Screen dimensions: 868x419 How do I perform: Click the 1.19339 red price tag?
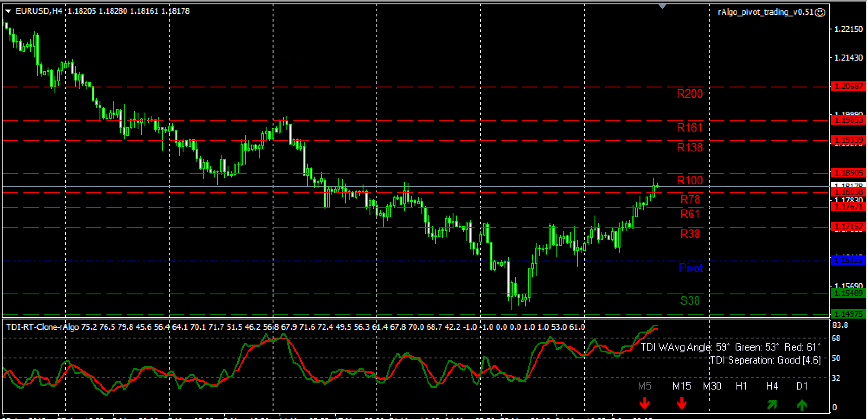(x=849, y=140)
